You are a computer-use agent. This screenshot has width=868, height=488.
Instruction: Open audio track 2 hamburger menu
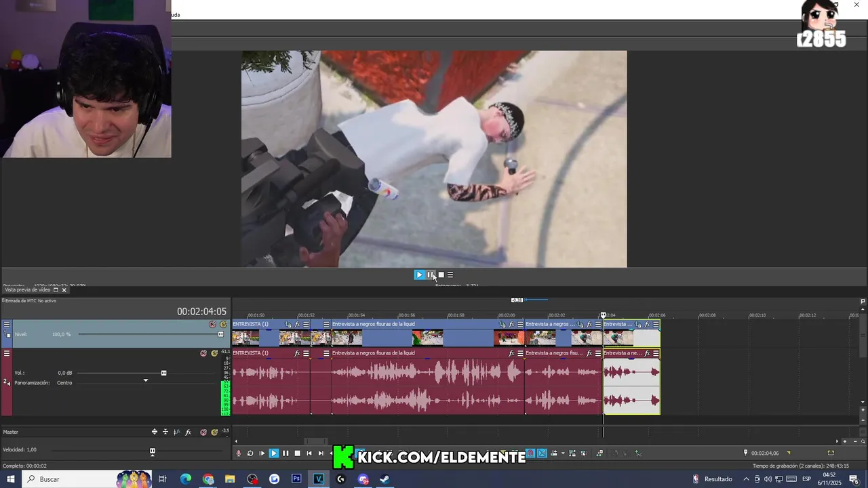[x=7, y=353]
